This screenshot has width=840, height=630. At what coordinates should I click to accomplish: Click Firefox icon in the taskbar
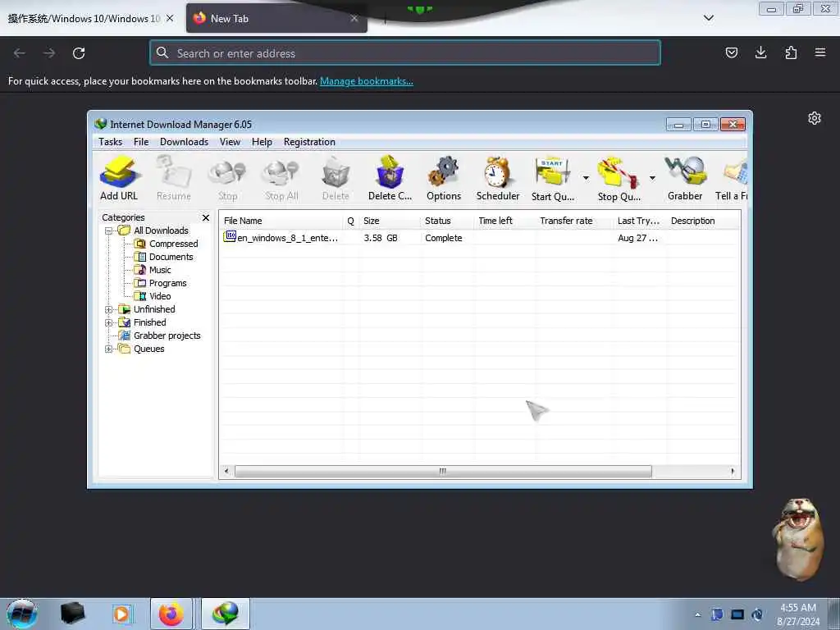171,614
